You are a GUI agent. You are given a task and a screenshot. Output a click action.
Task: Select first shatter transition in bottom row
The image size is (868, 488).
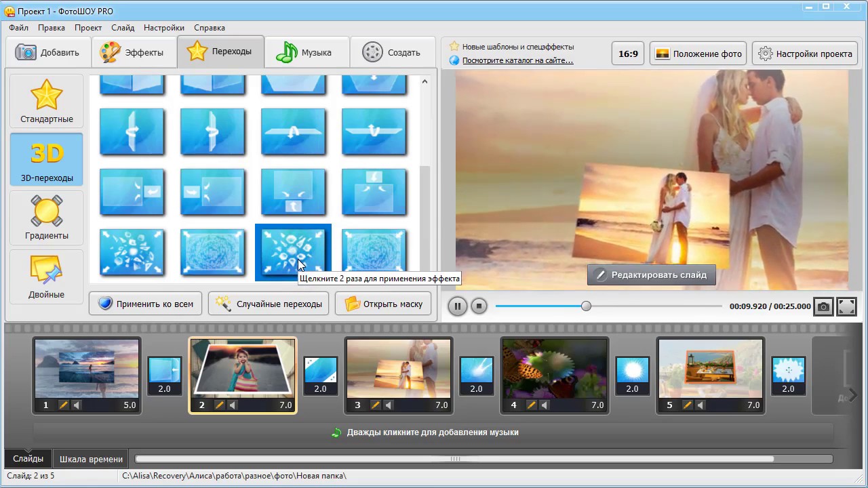132,252
